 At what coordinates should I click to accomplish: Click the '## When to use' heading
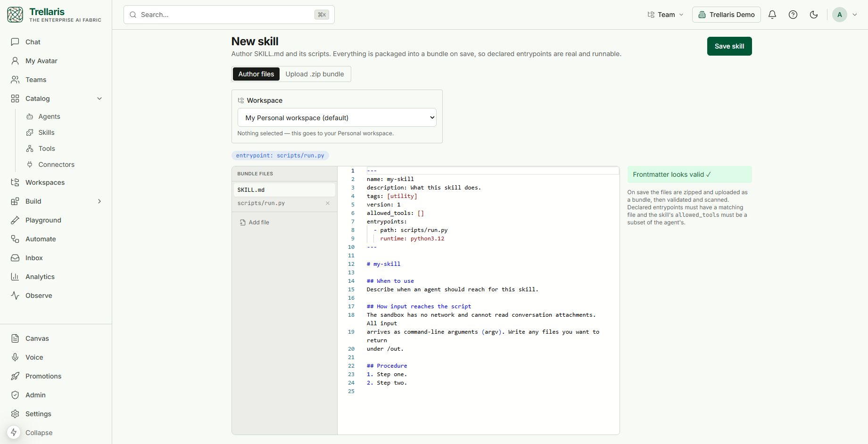pyautogui.click(x=390, y=281)
